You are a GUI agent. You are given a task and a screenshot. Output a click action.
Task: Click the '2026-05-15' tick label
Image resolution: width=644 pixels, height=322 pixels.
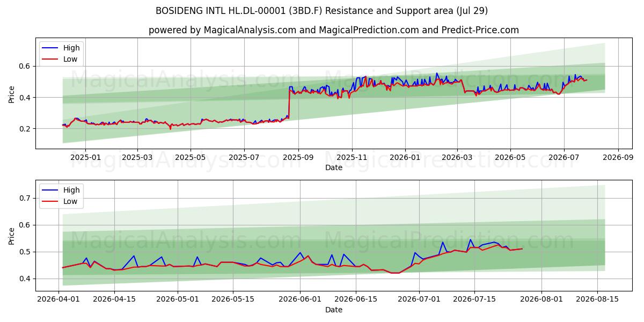tap(233, 299)
